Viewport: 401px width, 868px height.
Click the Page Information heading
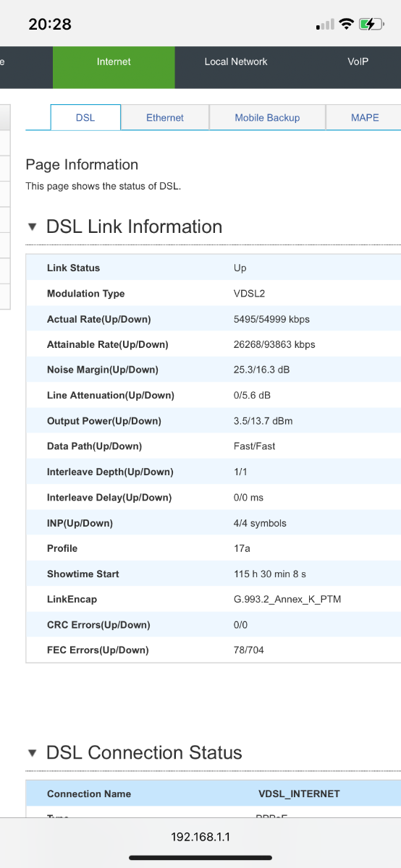[82, 165]
